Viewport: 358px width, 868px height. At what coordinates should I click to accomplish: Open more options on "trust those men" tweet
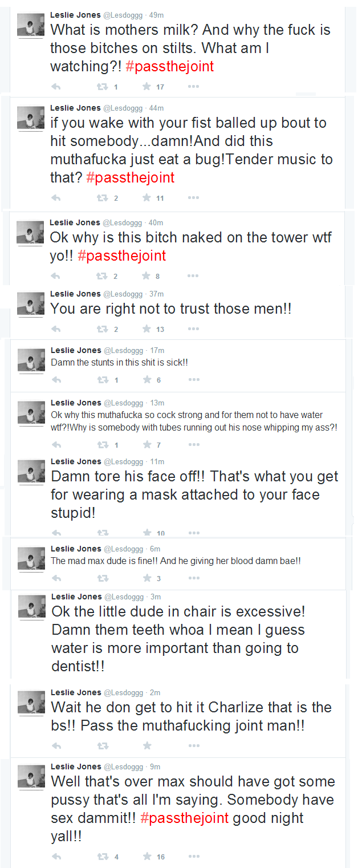(x=193, y=329)
